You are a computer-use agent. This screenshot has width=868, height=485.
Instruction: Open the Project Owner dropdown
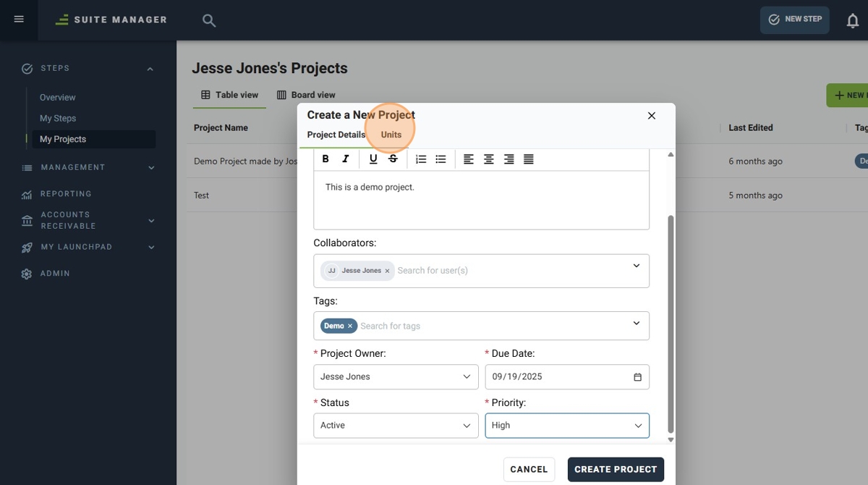(396, 377)
